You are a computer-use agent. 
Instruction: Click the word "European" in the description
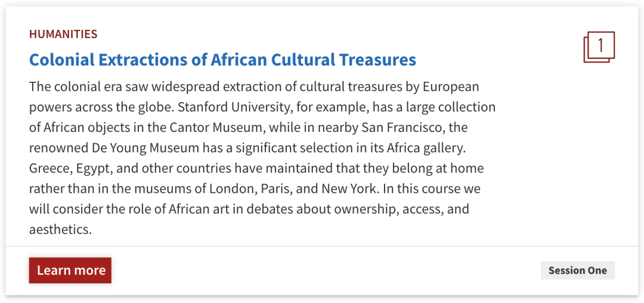coord(451,86)
